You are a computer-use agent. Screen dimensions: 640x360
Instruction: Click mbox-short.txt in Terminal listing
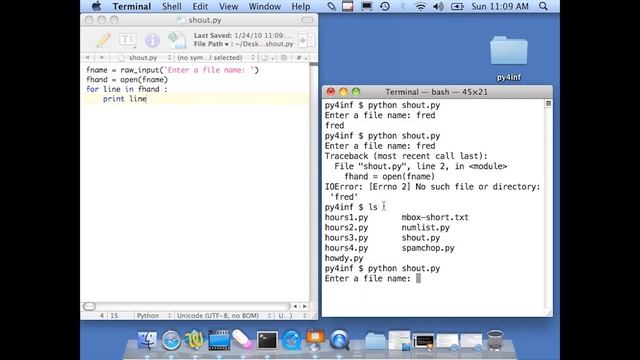tap(435, 217)
